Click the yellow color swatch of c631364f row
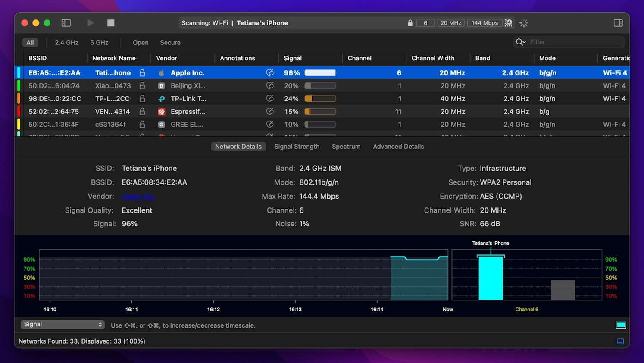644x363 pixels. (19, 124)
